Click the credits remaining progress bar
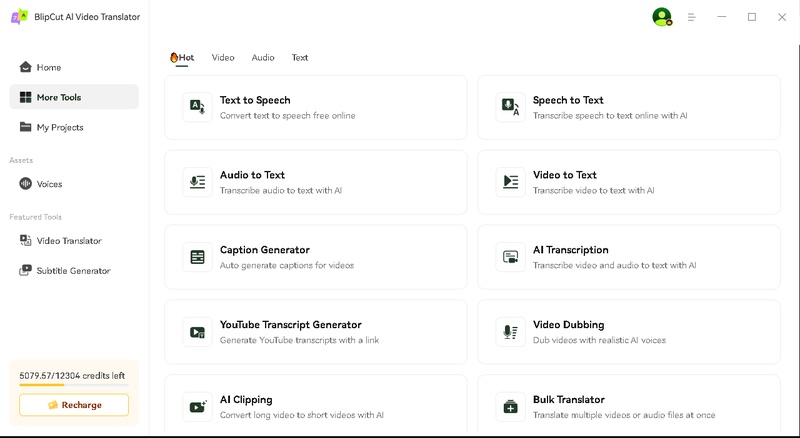800x438 pixels. click(x=73, y=385)
